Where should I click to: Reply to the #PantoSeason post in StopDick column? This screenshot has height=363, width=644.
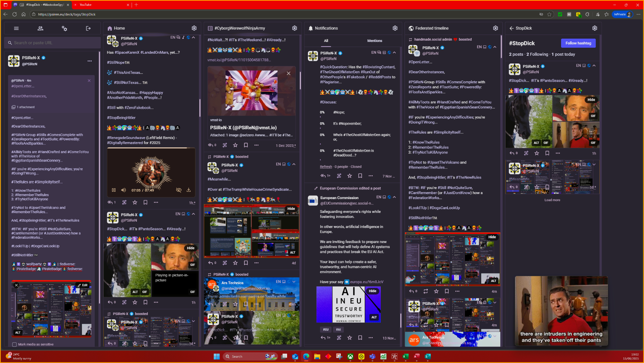tap(512, 153)
